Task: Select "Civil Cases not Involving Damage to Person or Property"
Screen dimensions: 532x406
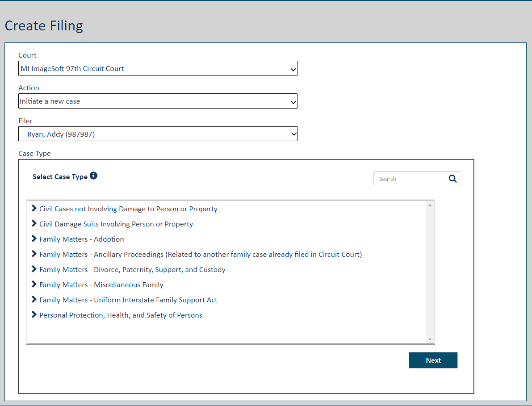Action: 128,209
